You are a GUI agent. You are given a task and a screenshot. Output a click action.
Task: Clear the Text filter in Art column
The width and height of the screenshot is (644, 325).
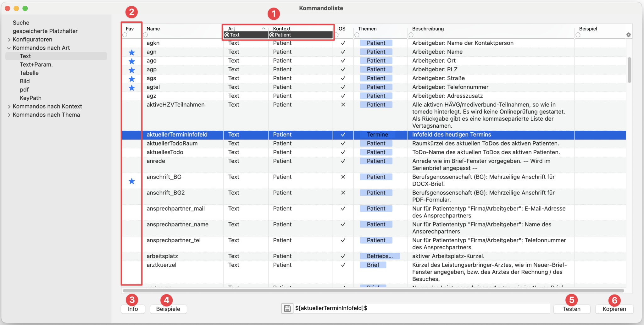click(227, 35)
